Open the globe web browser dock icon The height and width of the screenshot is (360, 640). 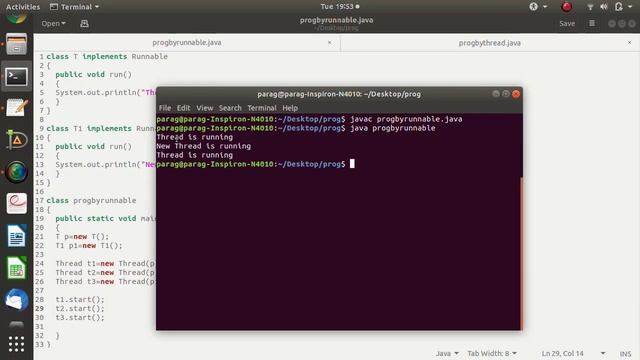point(16,172)
